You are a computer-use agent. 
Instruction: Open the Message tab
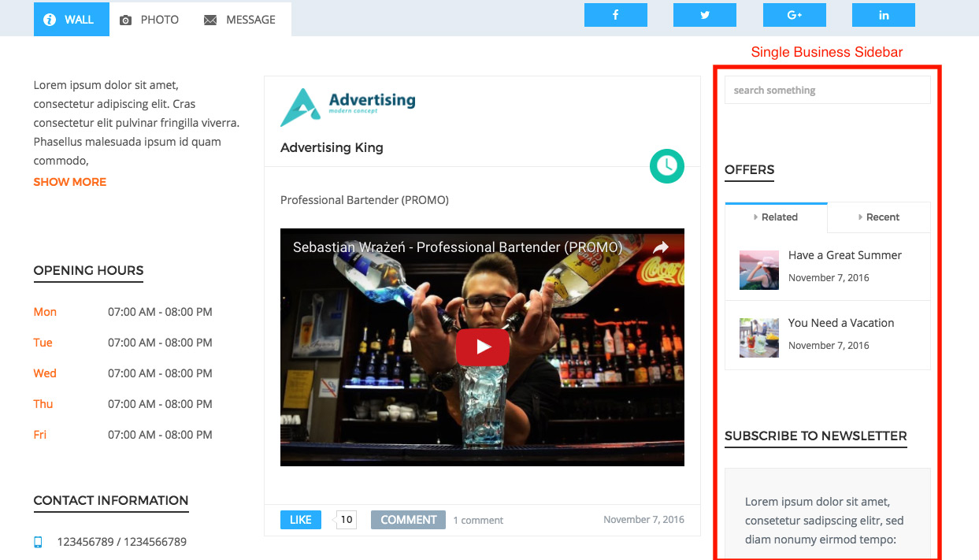click(x=240, y=20)
